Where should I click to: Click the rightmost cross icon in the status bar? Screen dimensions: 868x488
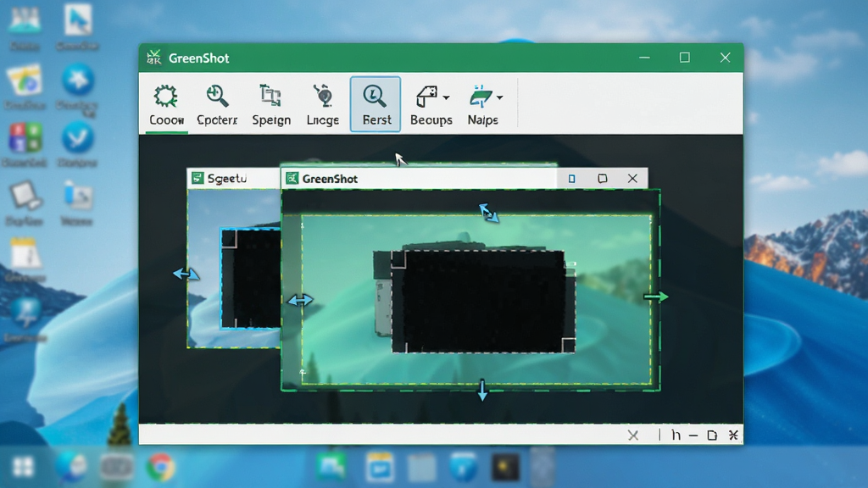733,435
